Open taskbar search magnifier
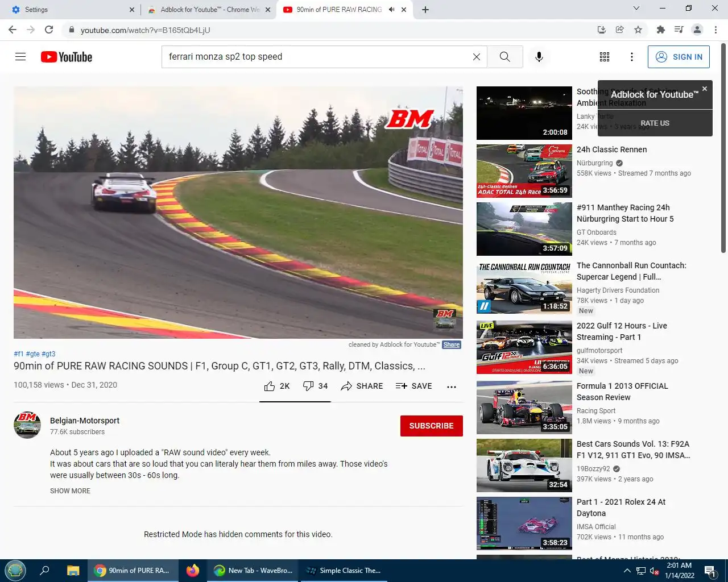 [44, 571]
